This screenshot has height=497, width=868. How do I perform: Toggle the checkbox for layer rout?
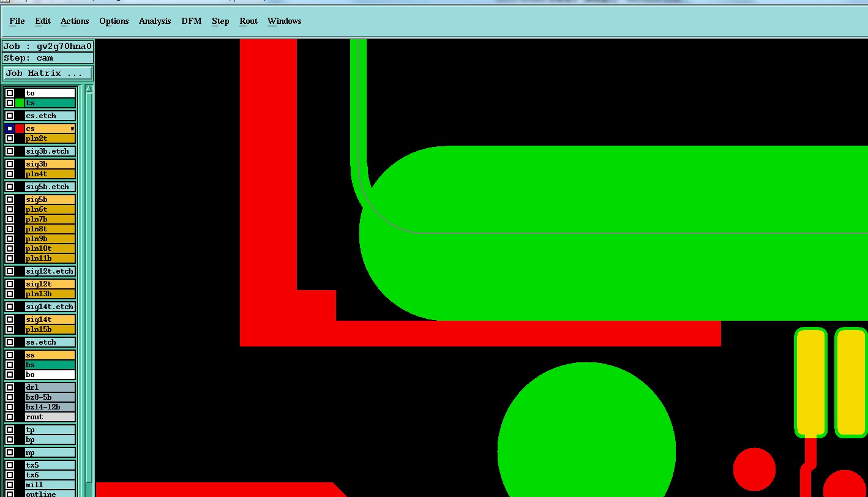10,417
